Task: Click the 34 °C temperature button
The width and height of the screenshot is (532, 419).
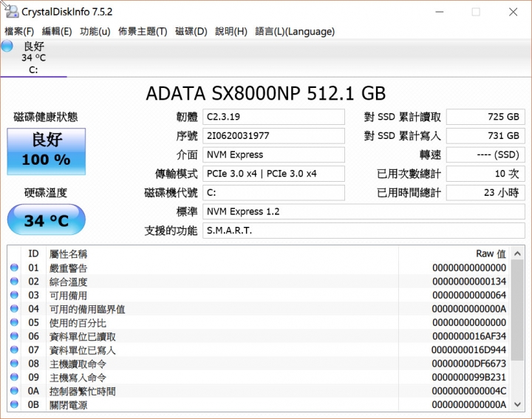Action: [x=46, y=219]
